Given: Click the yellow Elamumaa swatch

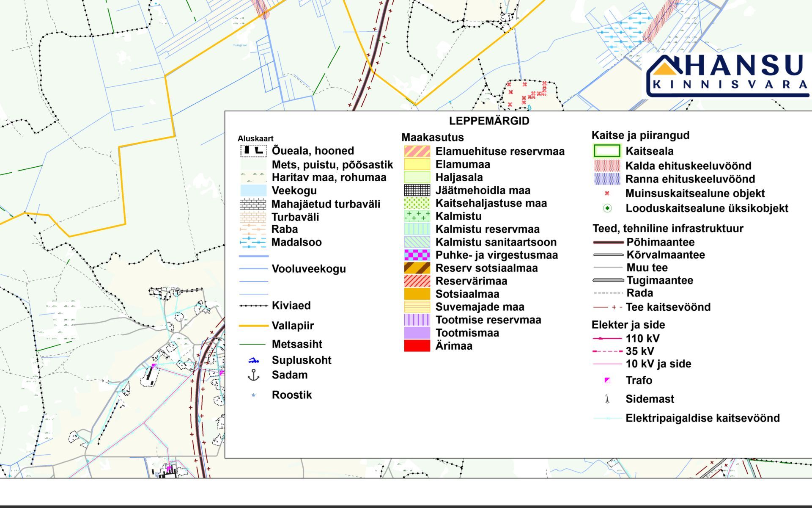Looking at the screenshot, I should pos(417,164).
